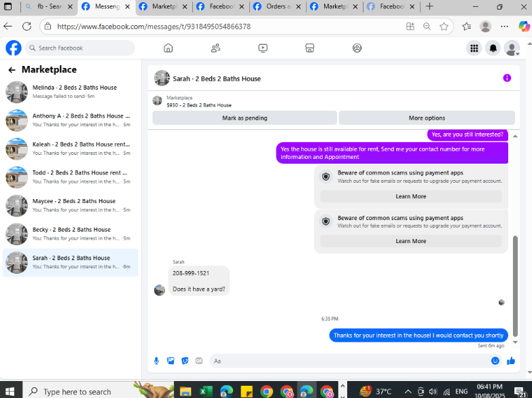This screenshot has width=532, height=398.
Task: Go to the Home feed icon
Action: [x=168, y=48]
